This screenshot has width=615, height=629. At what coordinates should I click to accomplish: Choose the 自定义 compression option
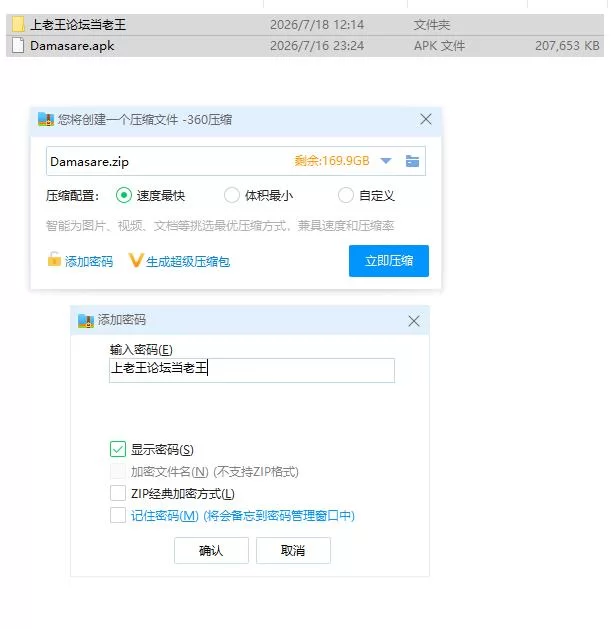coord(345,195)
